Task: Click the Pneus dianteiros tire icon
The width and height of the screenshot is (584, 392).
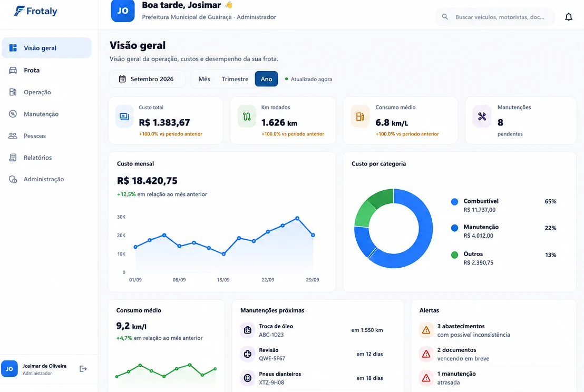Action: tap(247, 378)
